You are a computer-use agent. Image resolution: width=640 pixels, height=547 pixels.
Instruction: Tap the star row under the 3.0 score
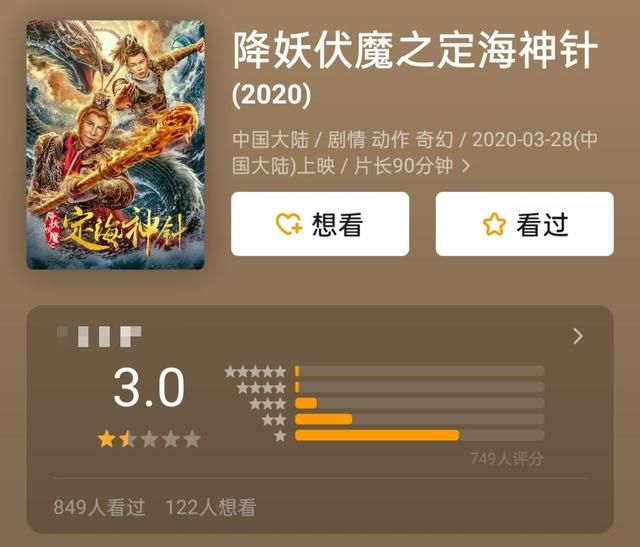[149, 439]
